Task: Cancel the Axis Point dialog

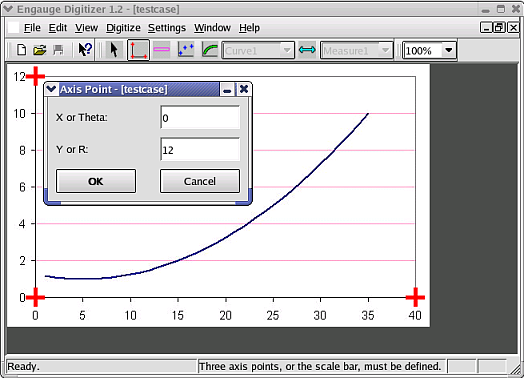Action: [x=200, y=181]
